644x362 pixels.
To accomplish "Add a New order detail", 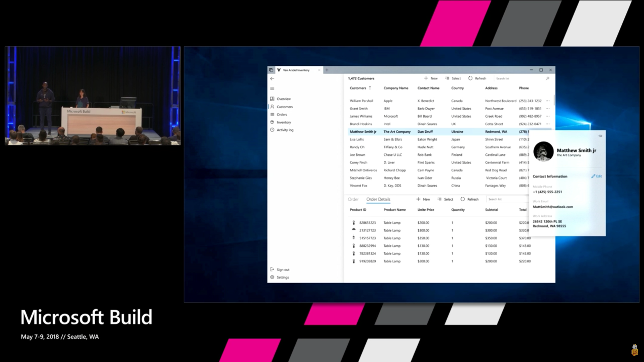I will (x=423, y=199).
